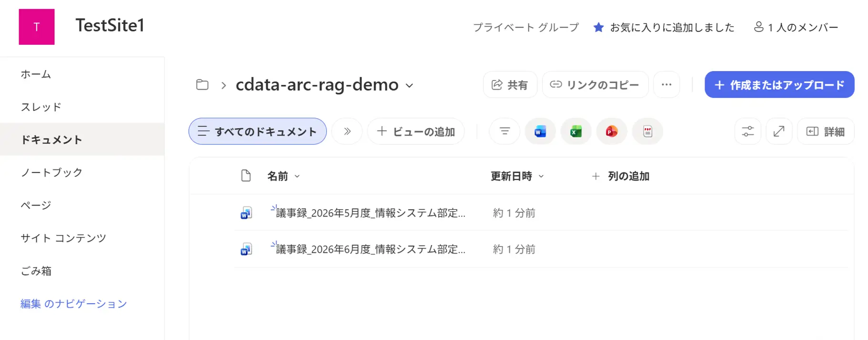Open the root folder icon in breadcrumb
This screenshot has height=340, width=868.
202,85
